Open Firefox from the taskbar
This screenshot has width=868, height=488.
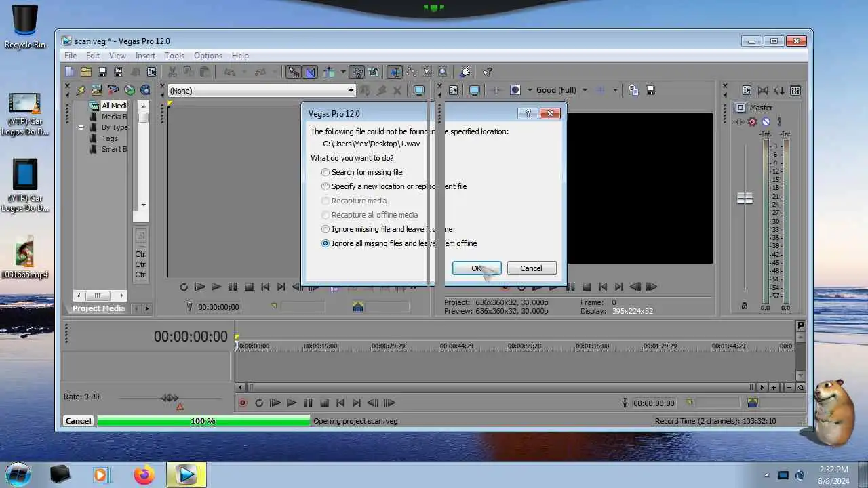[144, 474]
